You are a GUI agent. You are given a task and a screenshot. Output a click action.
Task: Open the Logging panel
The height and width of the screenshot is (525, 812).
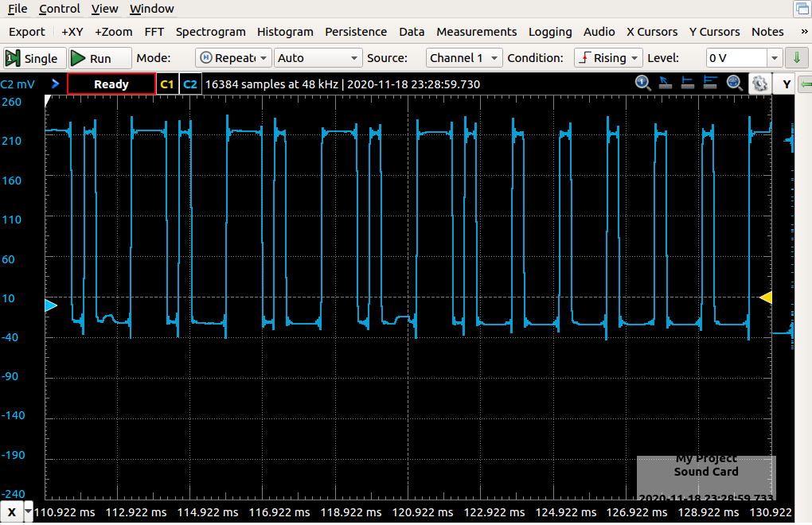(550, 32)
